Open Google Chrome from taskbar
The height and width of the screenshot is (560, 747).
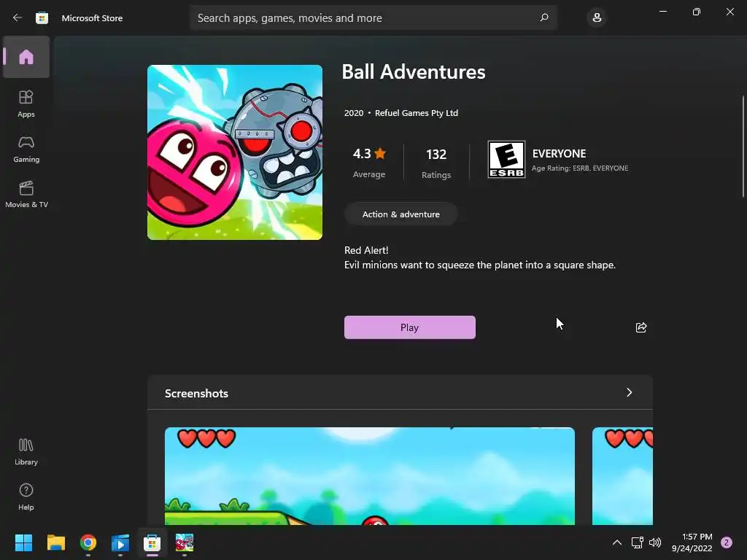click(x=88, y=542)
